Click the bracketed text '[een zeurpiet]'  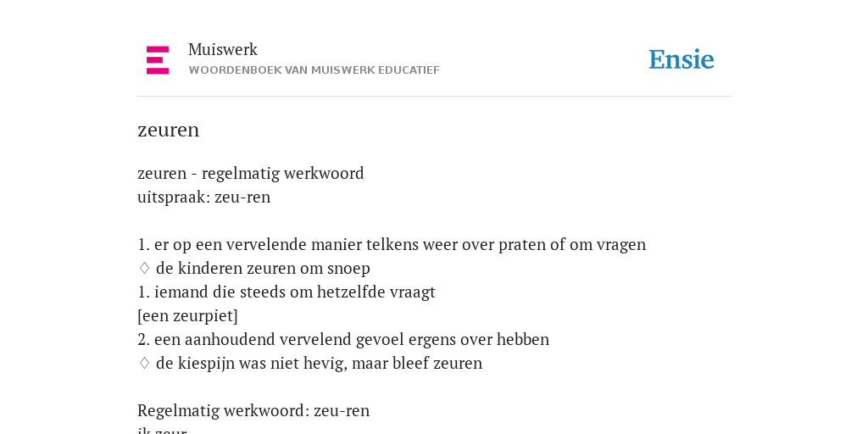(187, 316)
